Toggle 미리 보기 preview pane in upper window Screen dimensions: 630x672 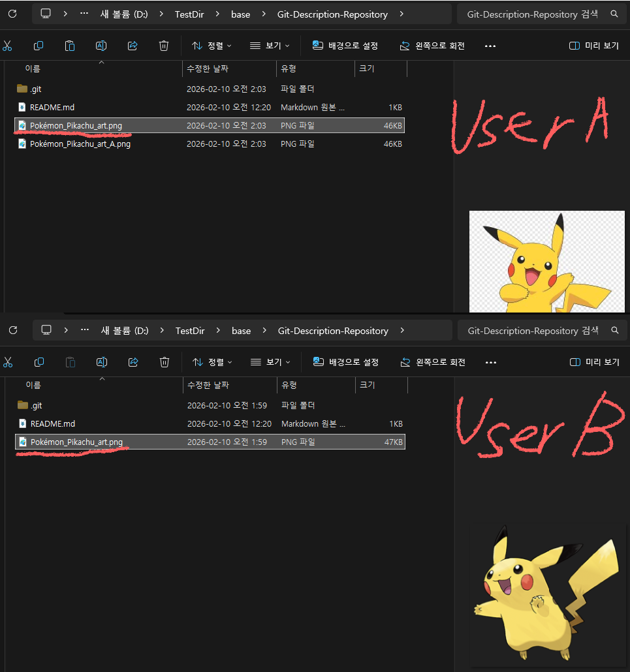(x=594, y=46)
